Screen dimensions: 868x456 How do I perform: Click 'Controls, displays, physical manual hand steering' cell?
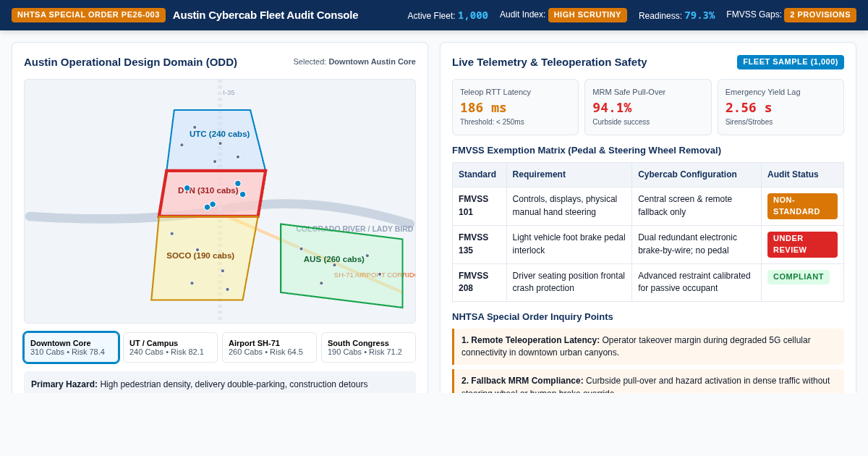coord(569,206)
